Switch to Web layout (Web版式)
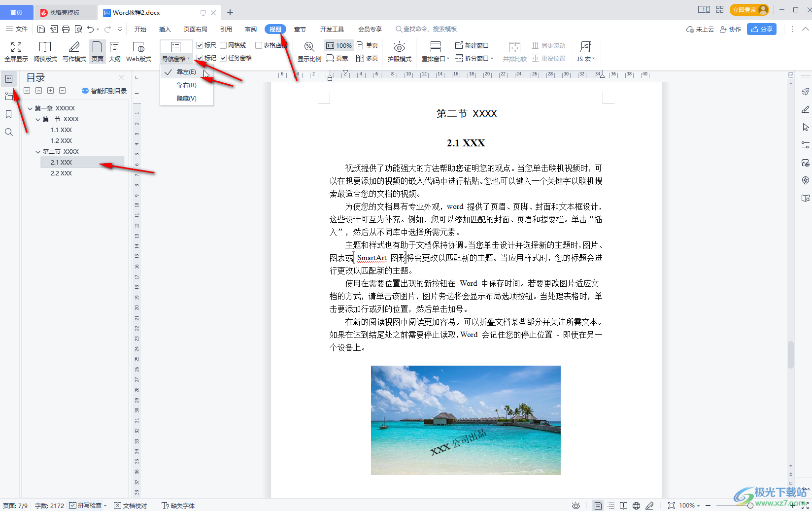 pyautogui.click(x=139, y=52)
